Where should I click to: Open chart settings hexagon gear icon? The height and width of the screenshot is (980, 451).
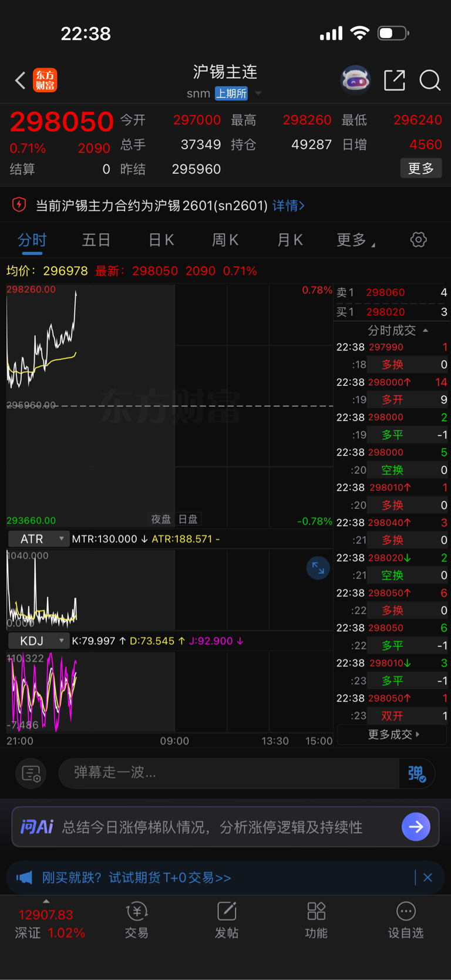click(x=418, y=240)
